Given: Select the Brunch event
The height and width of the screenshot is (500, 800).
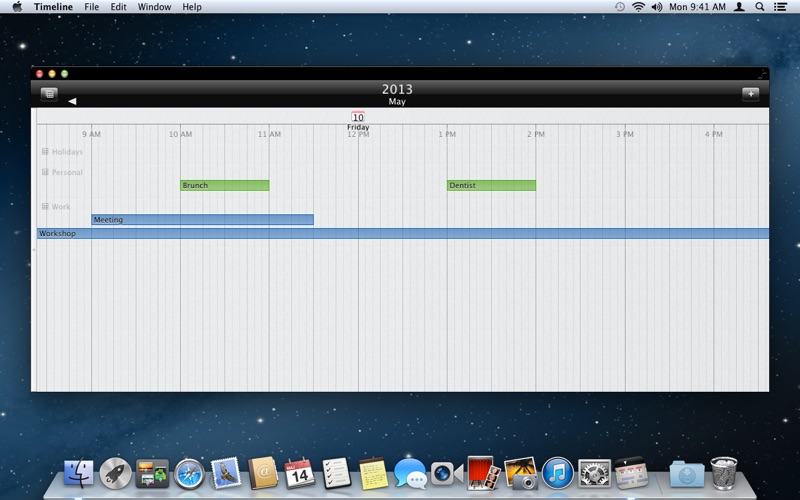Looking at the screenshot, I should coord(224,185).
